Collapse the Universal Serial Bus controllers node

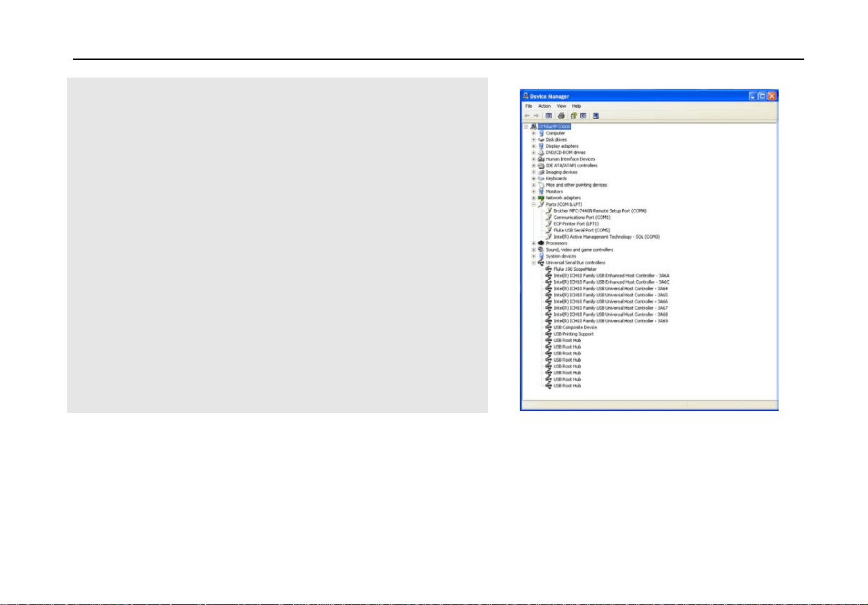click(x=534, y=263)
